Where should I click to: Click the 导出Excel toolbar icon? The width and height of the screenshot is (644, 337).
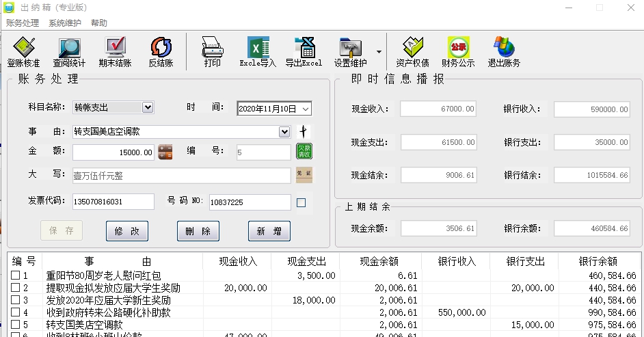click(x=304, y=52)
